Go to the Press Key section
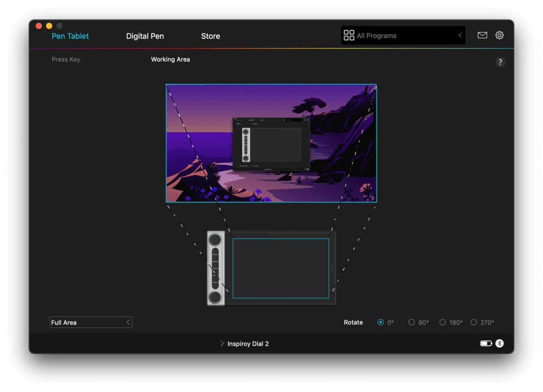This screenshot has height=392, width=543. click(x=66, y=59)
